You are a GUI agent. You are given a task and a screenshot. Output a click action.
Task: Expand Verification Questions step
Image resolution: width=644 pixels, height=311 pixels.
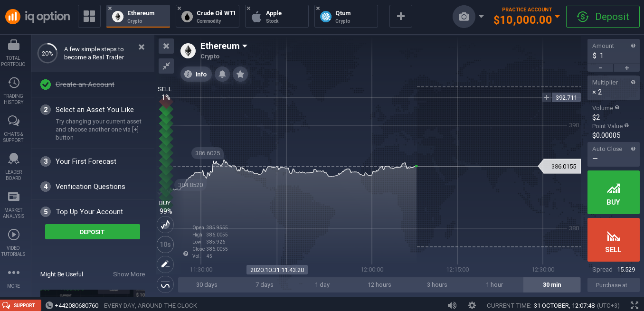point(93,187)
